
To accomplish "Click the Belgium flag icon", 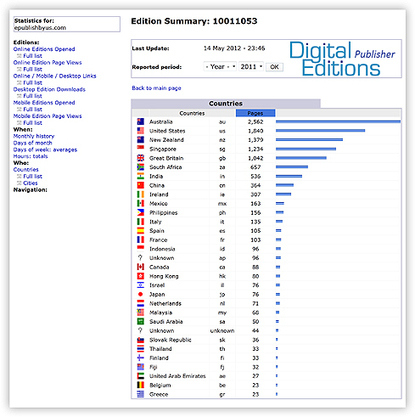I will coord(140,385).
